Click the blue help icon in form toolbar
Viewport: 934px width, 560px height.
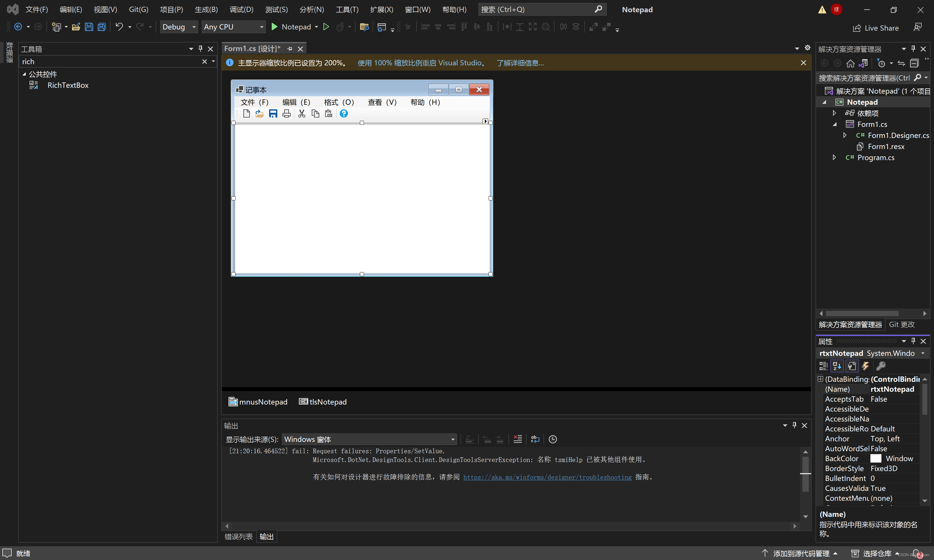coord(344,113)
